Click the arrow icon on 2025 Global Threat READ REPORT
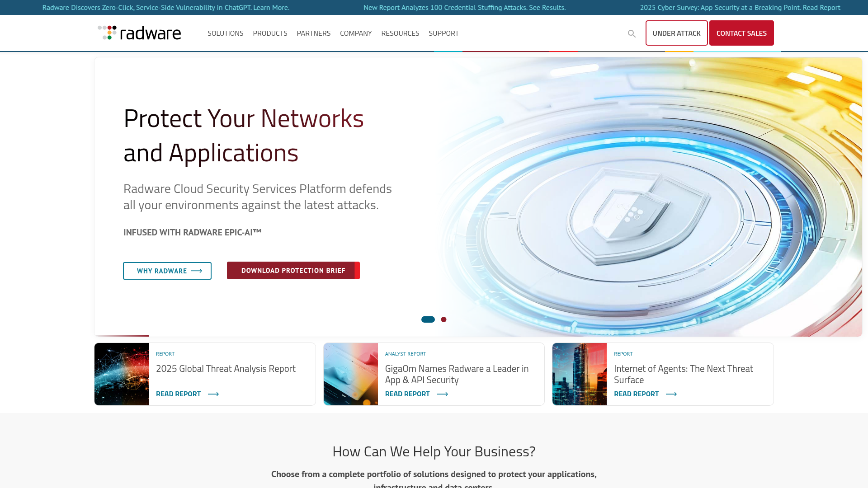Viewport: 868px width, 488px height. tap(213, 394)
